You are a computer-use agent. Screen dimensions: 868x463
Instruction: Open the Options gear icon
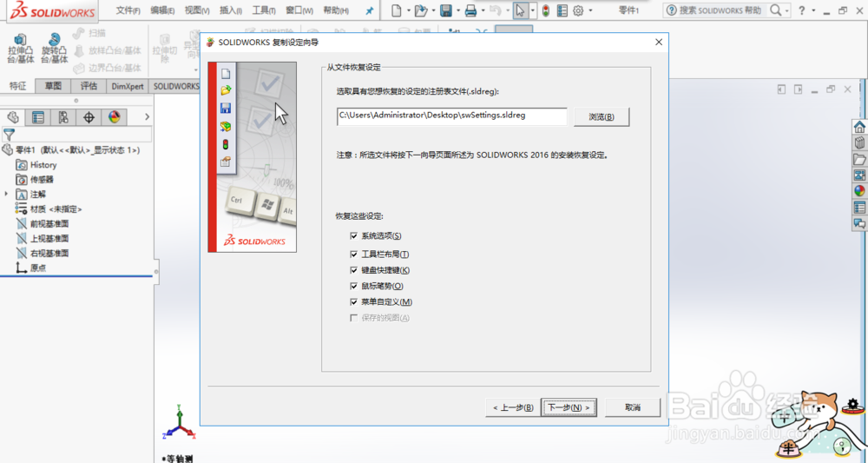point(578,10)
